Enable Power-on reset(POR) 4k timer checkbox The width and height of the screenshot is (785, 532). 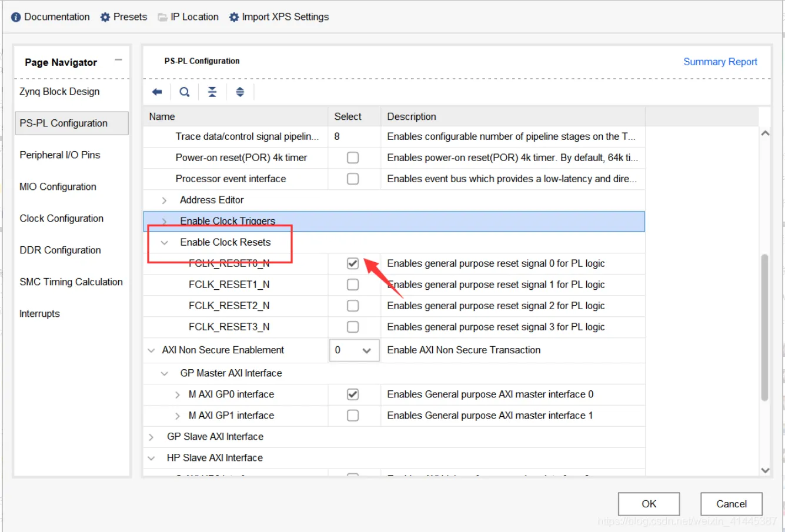tap(353, 158)
